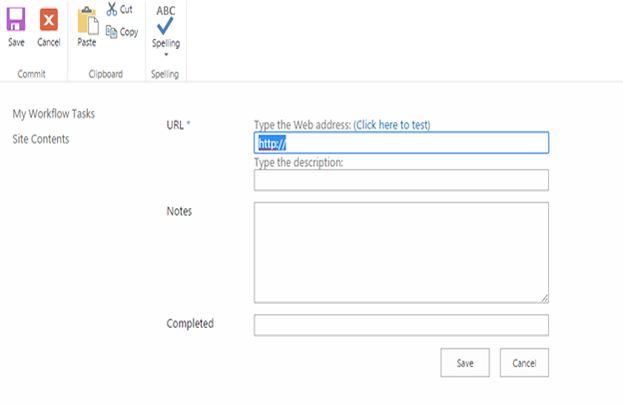This screenshot has width=623, height=406.
Task: Click the 'Click here to test' link
Action: point(392,125)
